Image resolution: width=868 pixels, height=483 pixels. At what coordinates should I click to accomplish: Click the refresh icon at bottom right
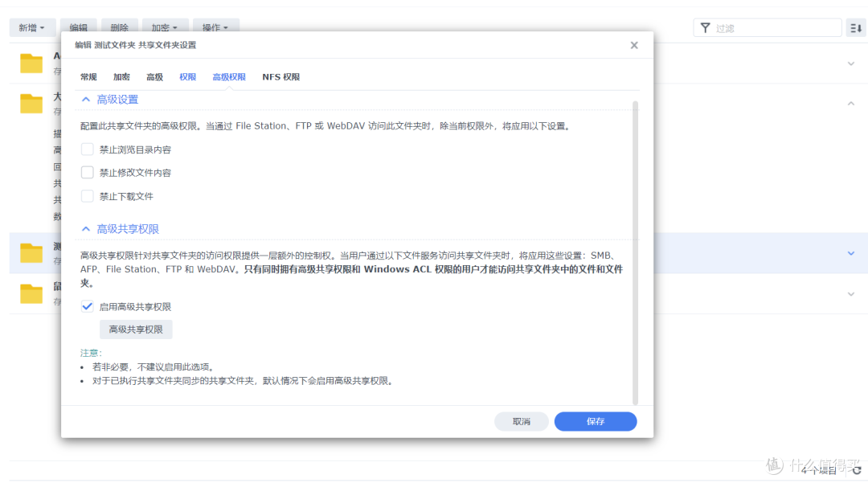pyautogui.click(x=857, y=470)
